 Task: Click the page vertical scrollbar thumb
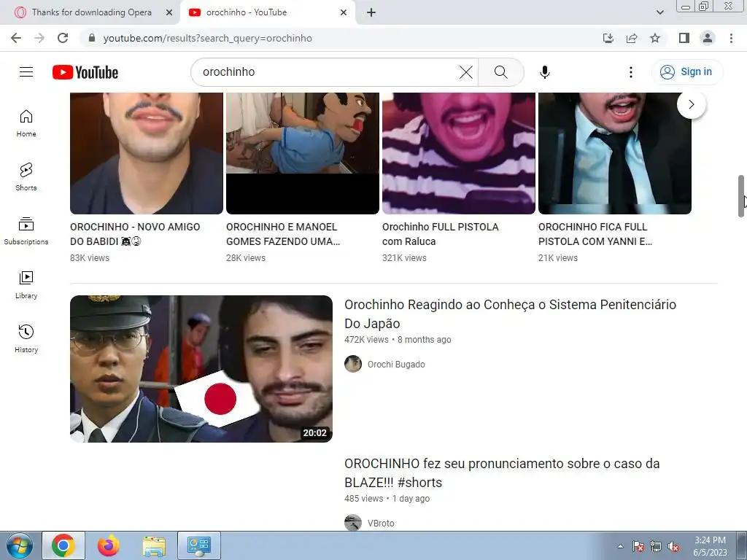[x=741, y=196]
